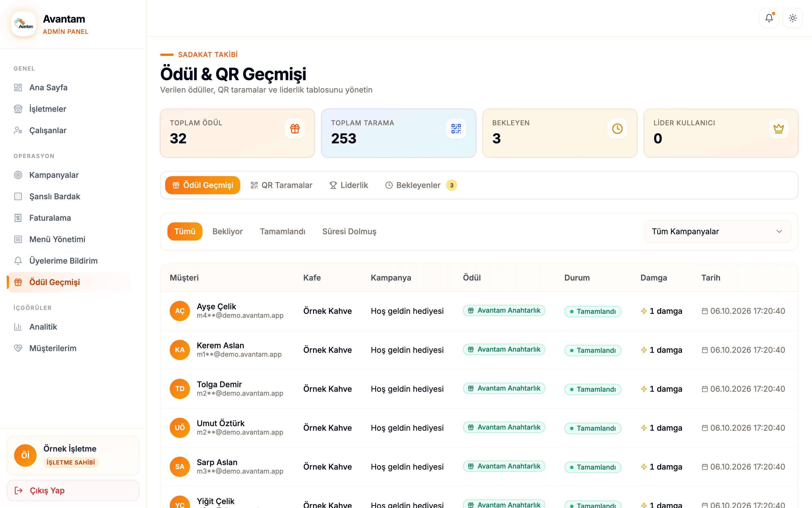Image resolution: width=812 pixels, height=508 pixels.
Task: Open Faturalama page
Action: coord(69,218)
